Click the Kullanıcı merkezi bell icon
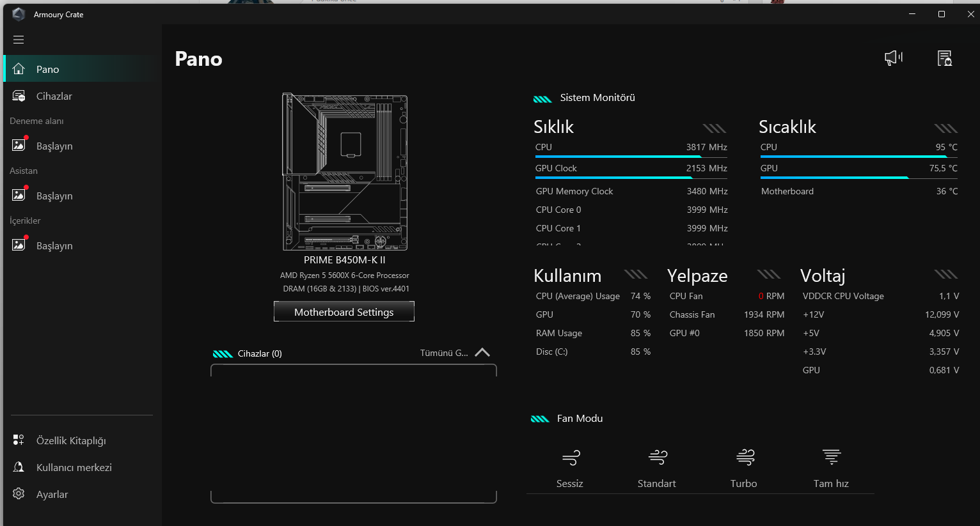980x526 pixels. coord(19,467)
